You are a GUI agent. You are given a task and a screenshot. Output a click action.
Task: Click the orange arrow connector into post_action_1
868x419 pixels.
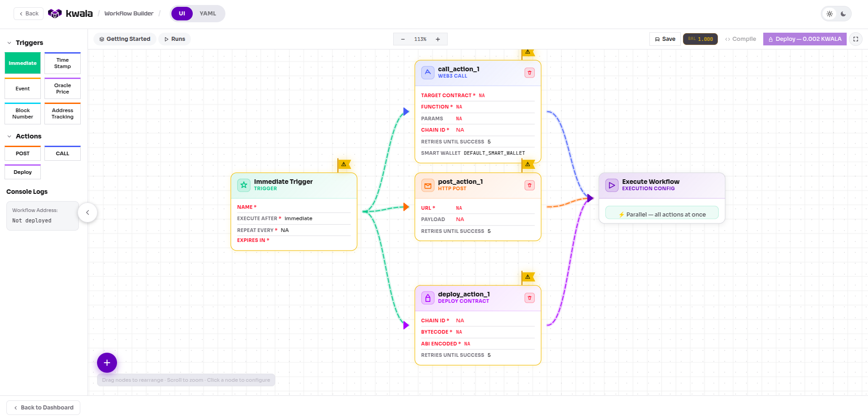[x=406, y=207]
